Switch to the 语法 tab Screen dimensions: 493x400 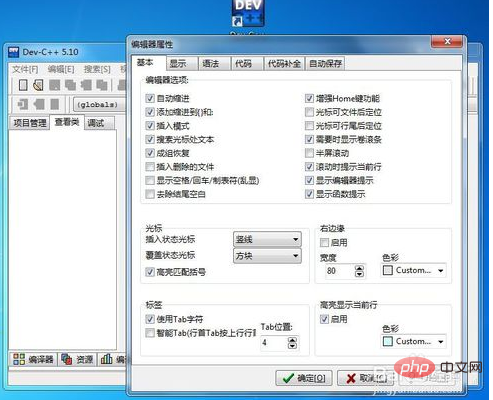pyautogui.click(x=214, y=63)
